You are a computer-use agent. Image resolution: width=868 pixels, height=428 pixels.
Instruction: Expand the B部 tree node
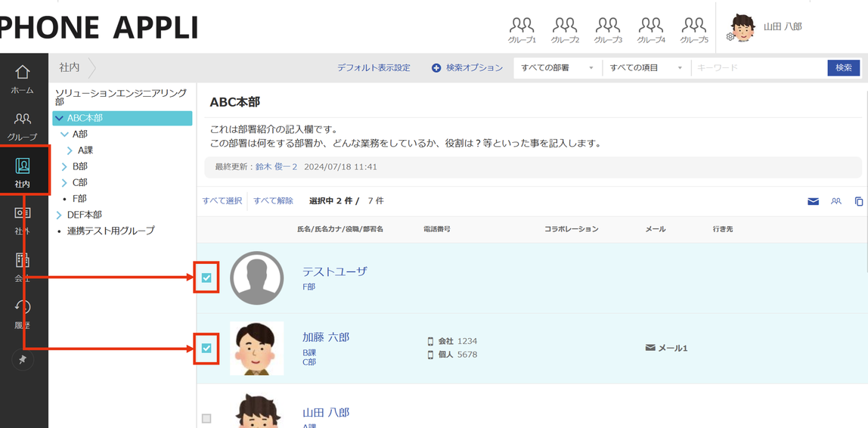[x=64, y=166]
